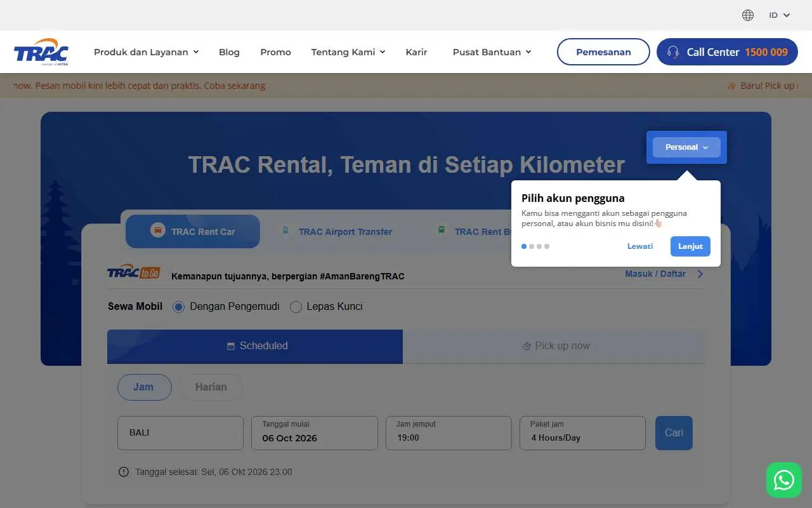
Task: Open the Promo menu item
Action: tap(275, 52)
